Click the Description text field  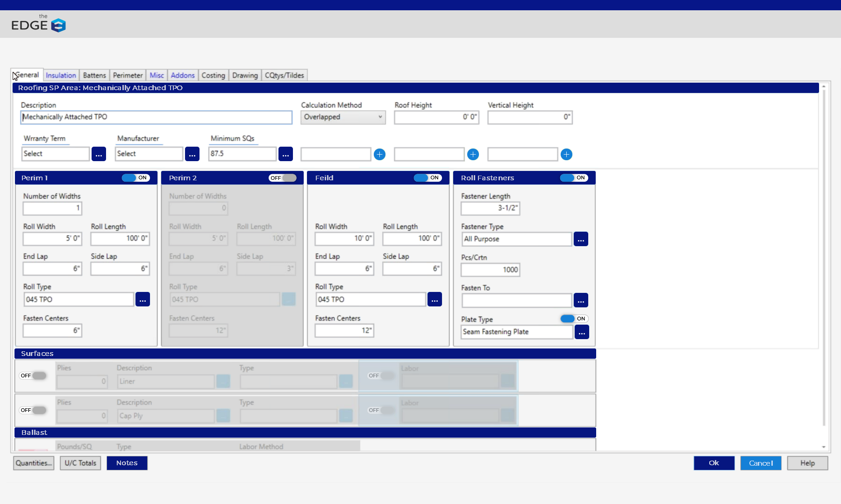tap(156, 117)
